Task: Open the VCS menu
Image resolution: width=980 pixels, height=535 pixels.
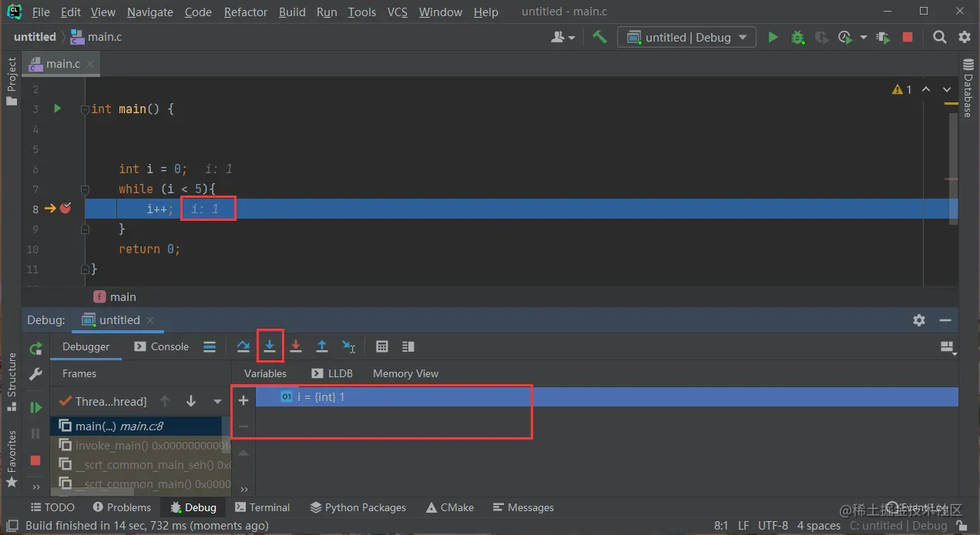Action: tap(398, 12)
